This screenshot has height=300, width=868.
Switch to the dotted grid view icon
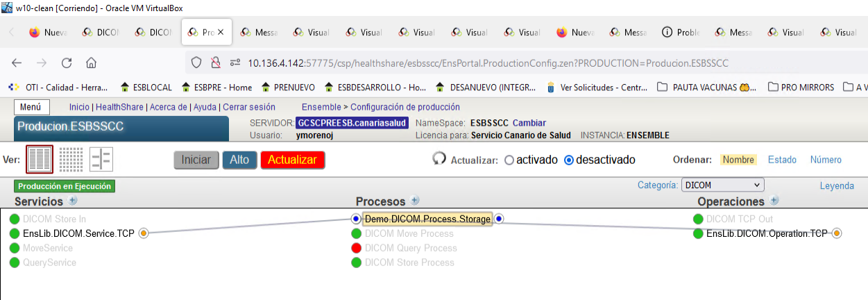tap(71, 160)
